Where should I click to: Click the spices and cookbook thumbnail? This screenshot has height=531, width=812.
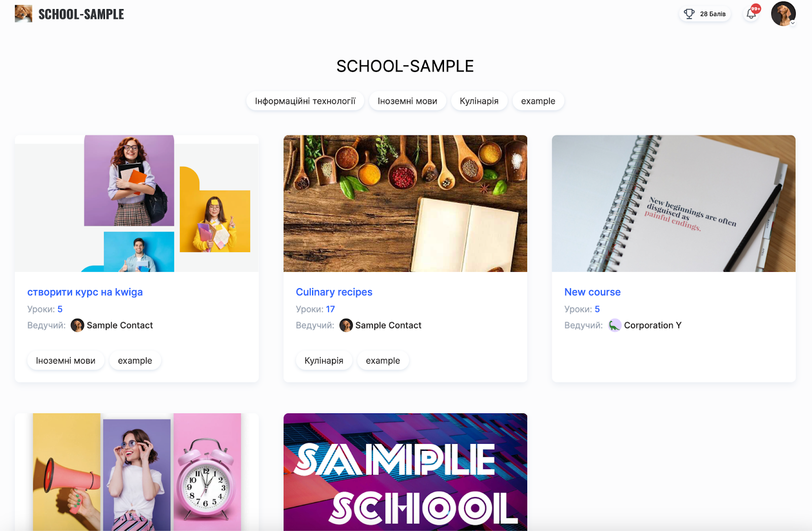pos(405,203)
